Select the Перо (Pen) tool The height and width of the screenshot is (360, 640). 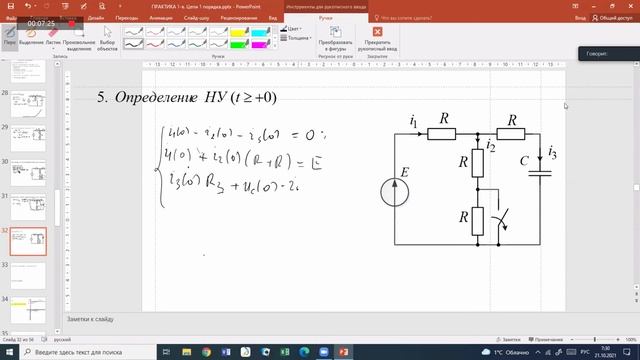[10, 37]
